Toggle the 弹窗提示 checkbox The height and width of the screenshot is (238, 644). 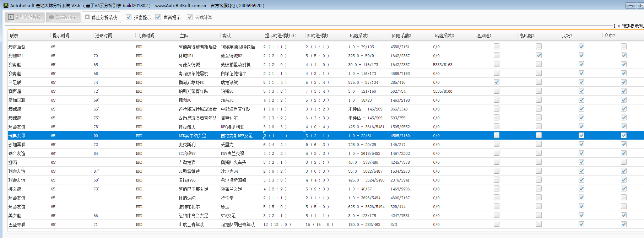tap(129, 17)
